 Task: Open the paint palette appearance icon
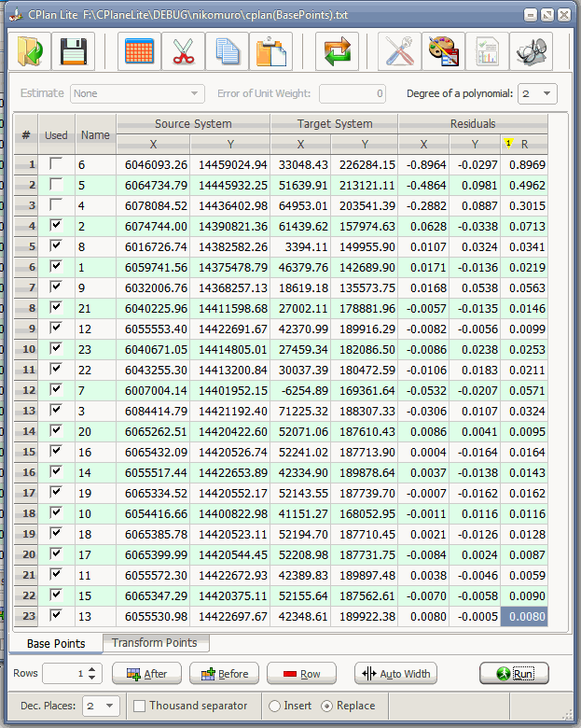tap(444, 52)
